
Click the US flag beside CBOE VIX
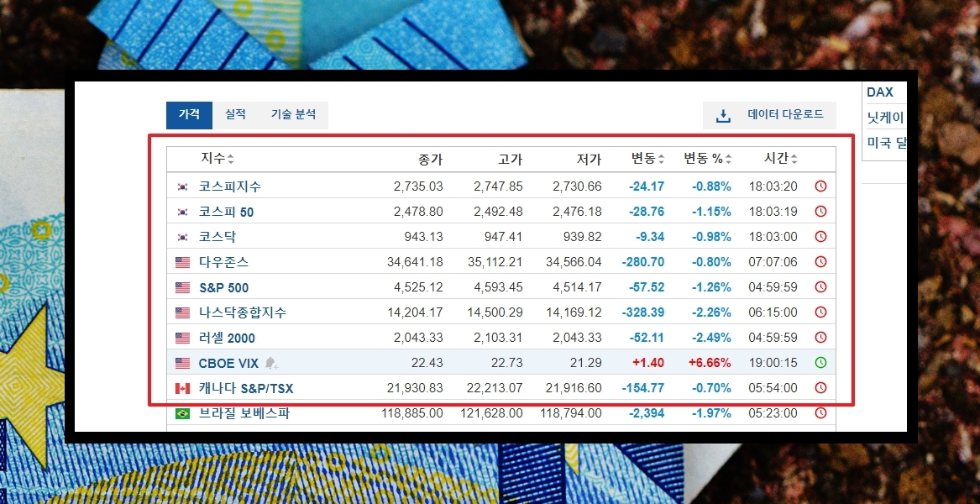182,364
